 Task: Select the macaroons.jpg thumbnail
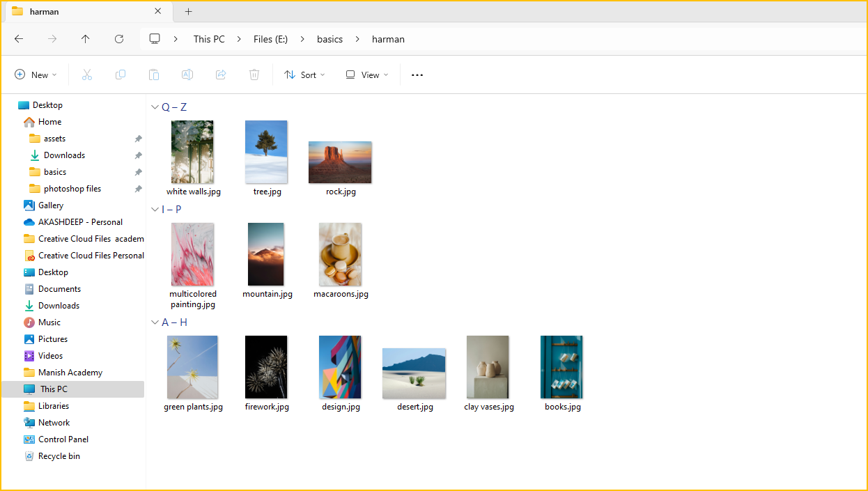pos(340,255)
